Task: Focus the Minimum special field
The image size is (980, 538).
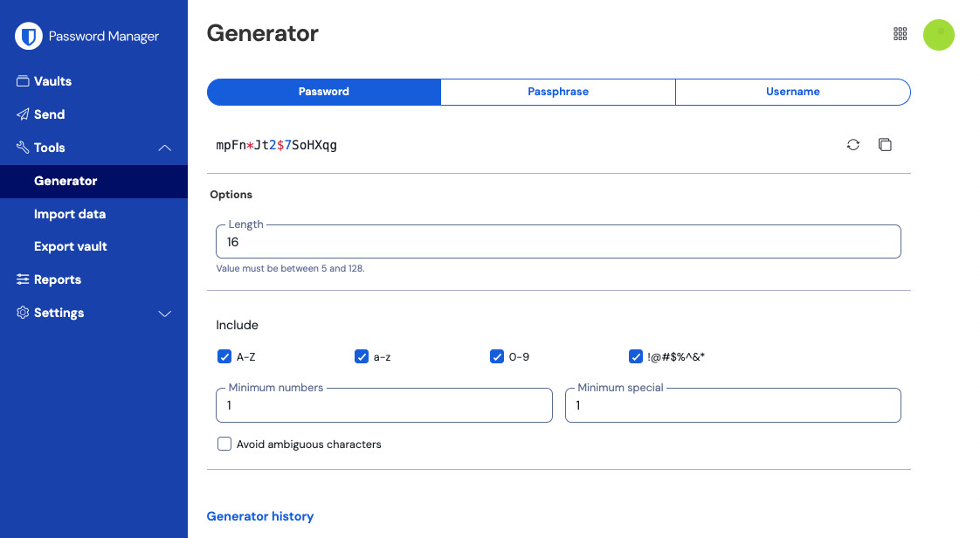Action: tap(732, 406)
